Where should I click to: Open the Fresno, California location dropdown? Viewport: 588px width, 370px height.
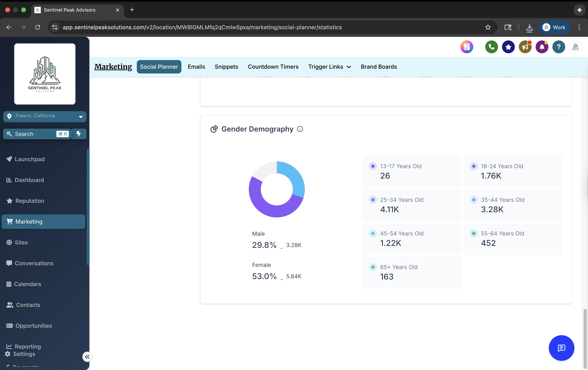coord(45,116)
